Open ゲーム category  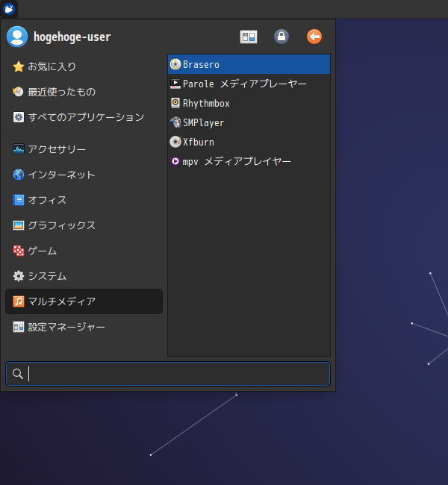[x=84, y=251]
